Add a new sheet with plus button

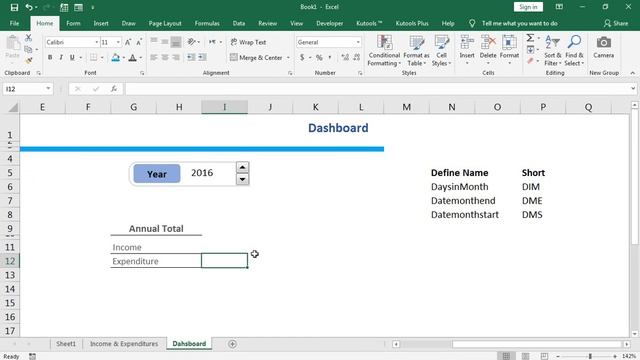(232, 344)
